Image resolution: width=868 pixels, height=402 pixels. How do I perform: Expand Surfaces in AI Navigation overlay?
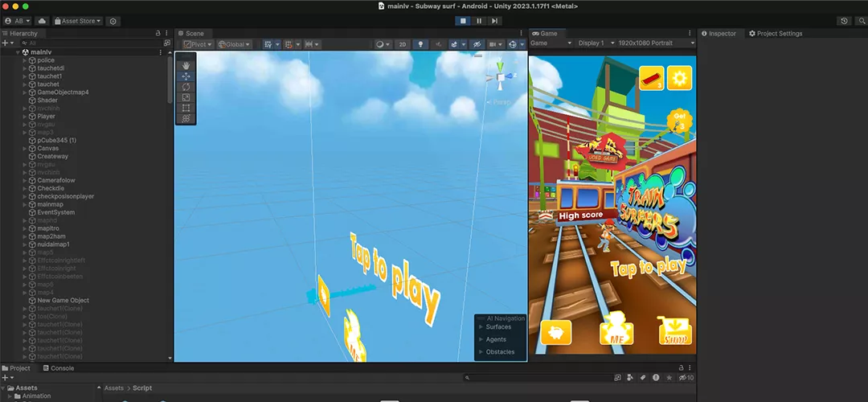tap(481, 326)
